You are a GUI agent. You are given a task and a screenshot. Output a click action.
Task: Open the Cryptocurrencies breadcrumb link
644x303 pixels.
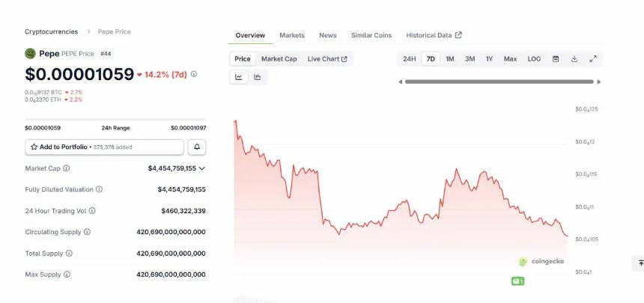51,31
